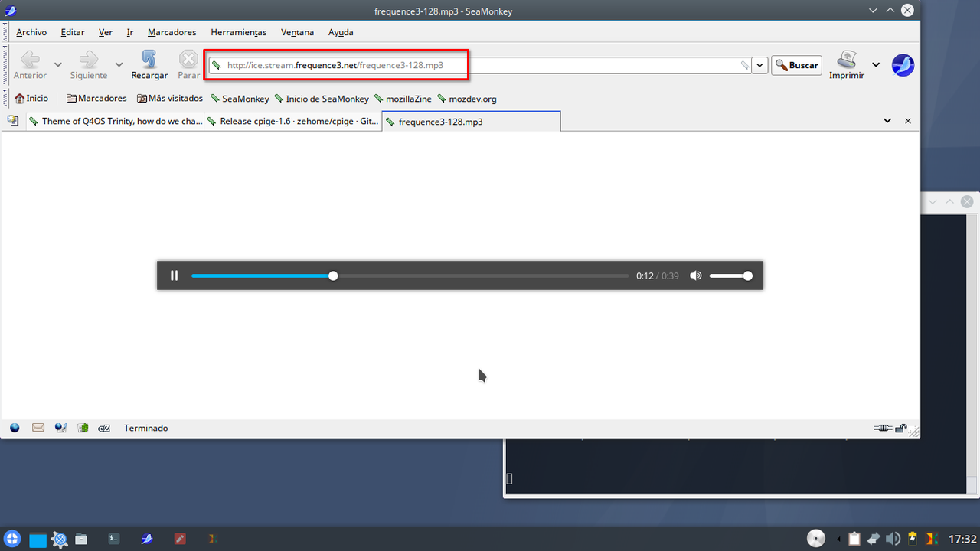Switch to the terminal task in taskbar

(113, 539)
